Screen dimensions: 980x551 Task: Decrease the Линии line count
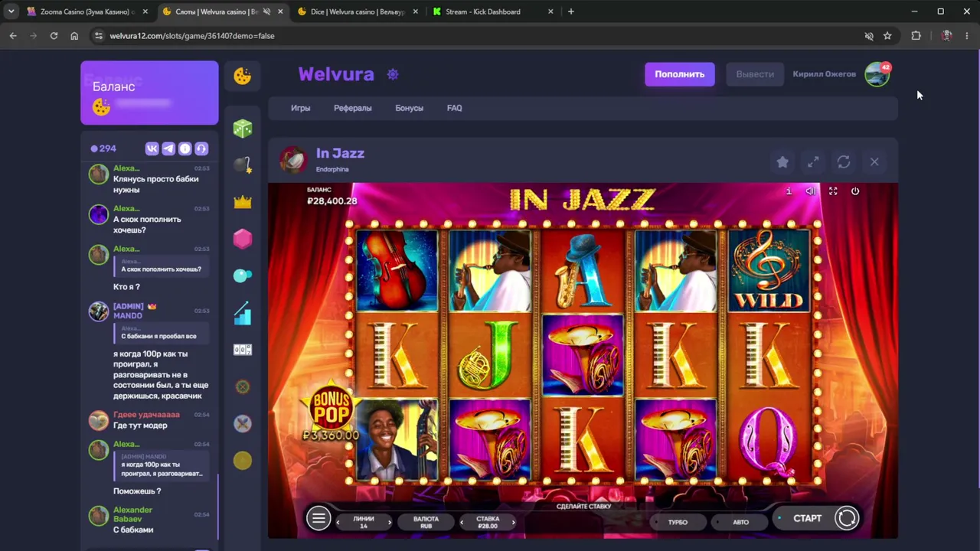(338, 522)
